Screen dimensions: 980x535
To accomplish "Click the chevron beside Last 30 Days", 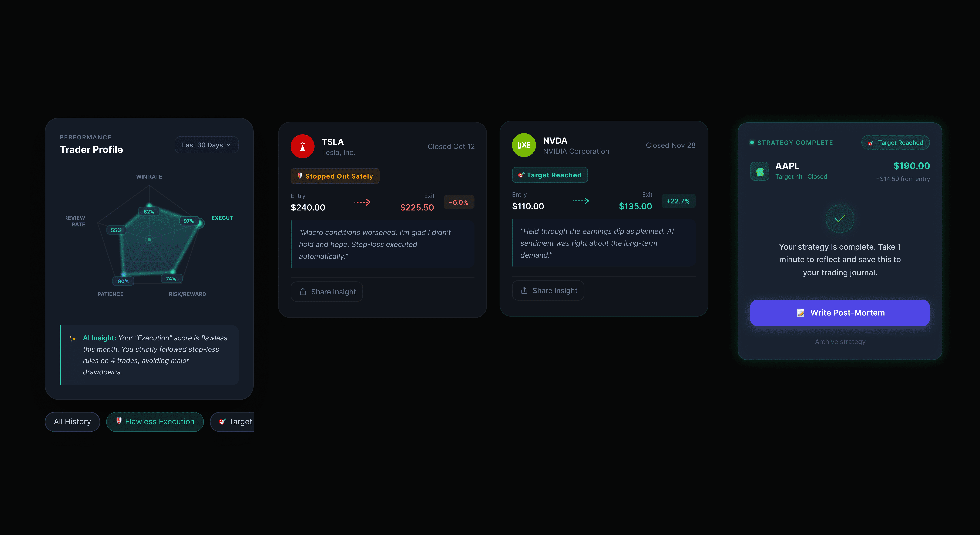I will pos(229,145).
